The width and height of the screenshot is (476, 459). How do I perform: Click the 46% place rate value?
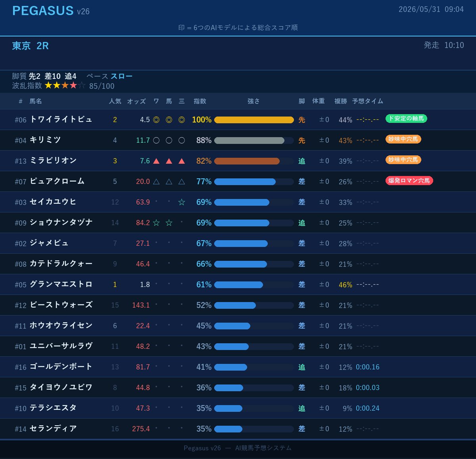pyautogui.click(x=345, y=285)
